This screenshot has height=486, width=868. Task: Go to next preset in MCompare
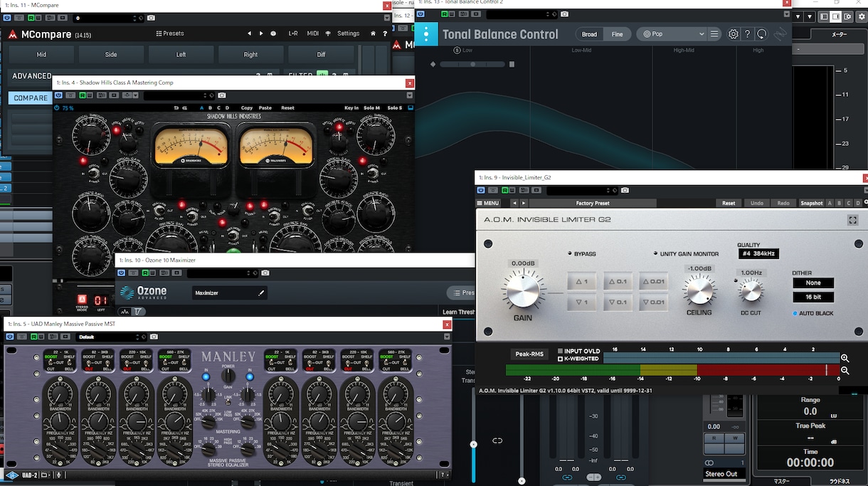(261, 33)
